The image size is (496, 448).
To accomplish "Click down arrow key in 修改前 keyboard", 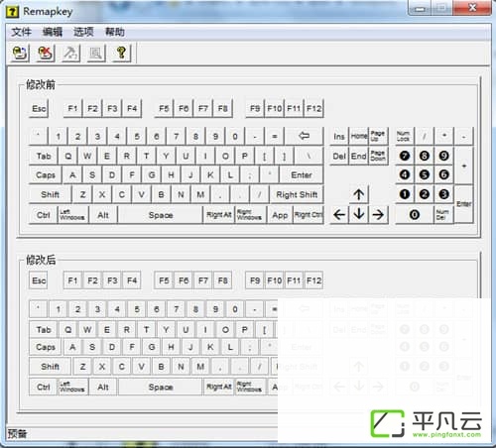I will click(x=359, y=215).
